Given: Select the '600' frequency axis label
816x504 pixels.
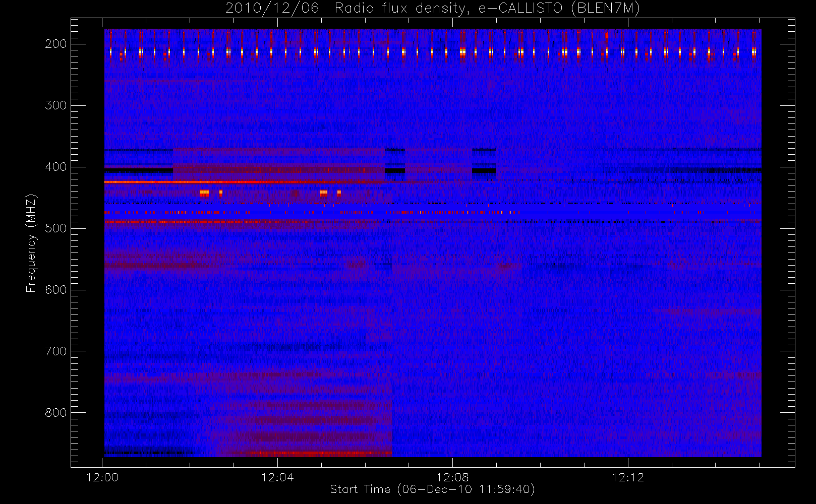Looking at the screenshot, I should [x=56, y=290].
